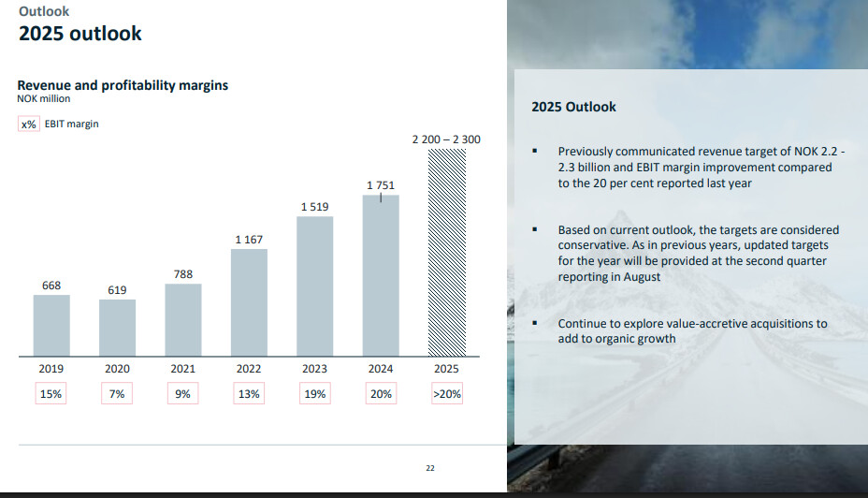
Task: Click the 2023 bar showing 1 519
Action: [315, 286]
